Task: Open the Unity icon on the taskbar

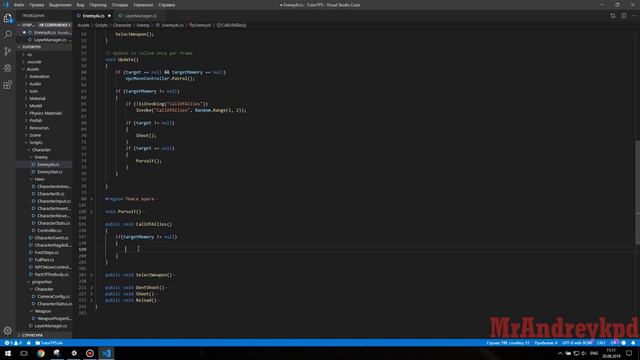Action: 74,353
